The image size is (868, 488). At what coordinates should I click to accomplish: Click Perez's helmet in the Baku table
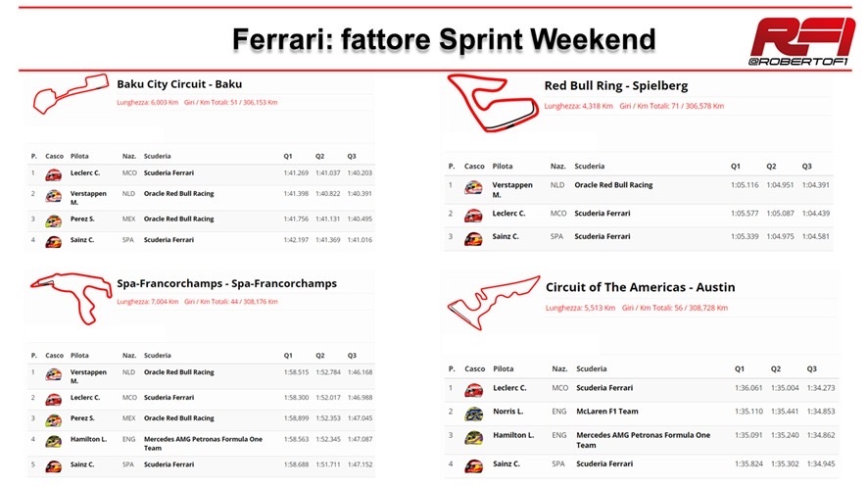point(54,220)
